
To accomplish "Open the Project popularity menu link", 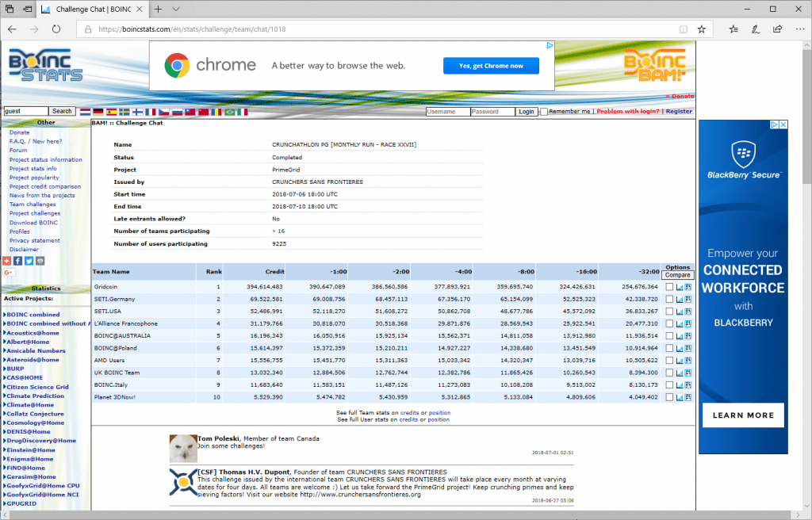I will click(x=34, y=177).
